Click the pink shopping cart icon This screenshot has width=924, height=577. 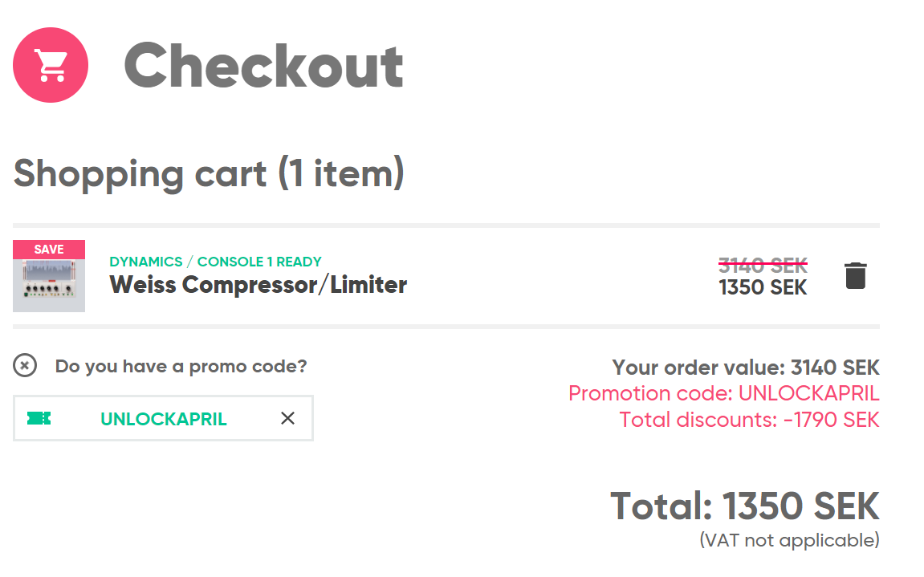tap(51, 65)
